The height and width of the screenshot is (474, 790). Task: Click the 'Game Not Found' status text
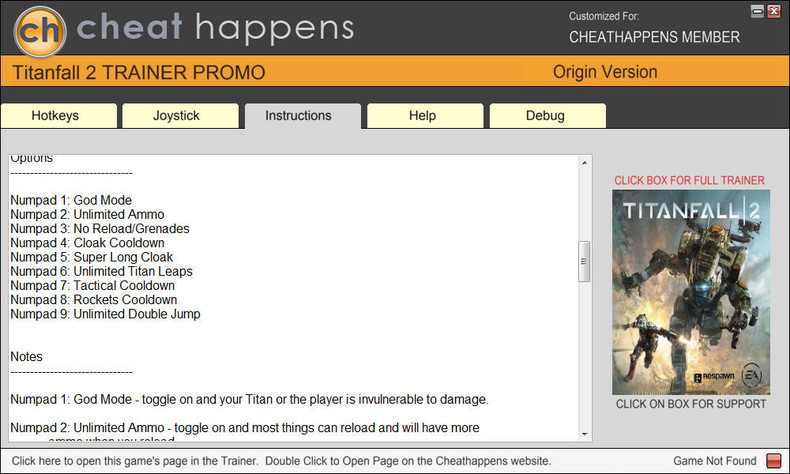tap(714, 461)
